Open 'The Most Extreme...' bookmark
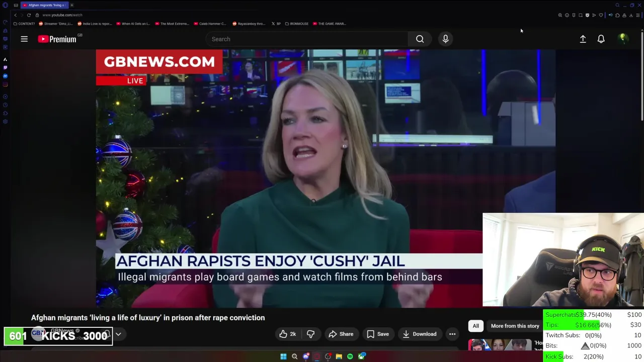The width and height of the screenshot is (644, 362). 172,24
